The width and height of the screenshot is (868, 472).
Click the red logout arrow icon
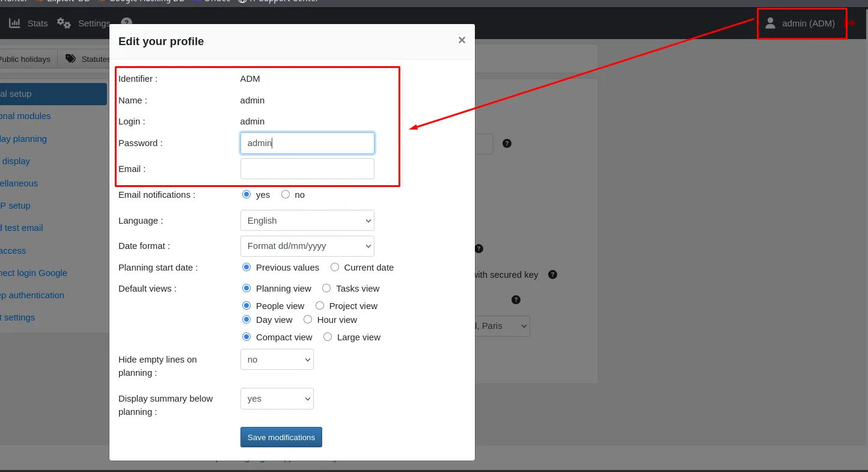click(850, 23)
